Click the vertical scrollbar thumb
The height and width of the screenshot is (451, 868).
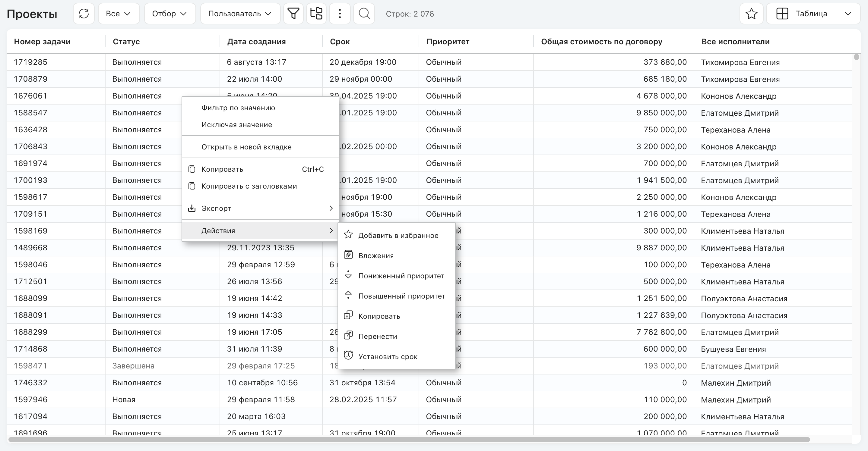click(857, 57)
